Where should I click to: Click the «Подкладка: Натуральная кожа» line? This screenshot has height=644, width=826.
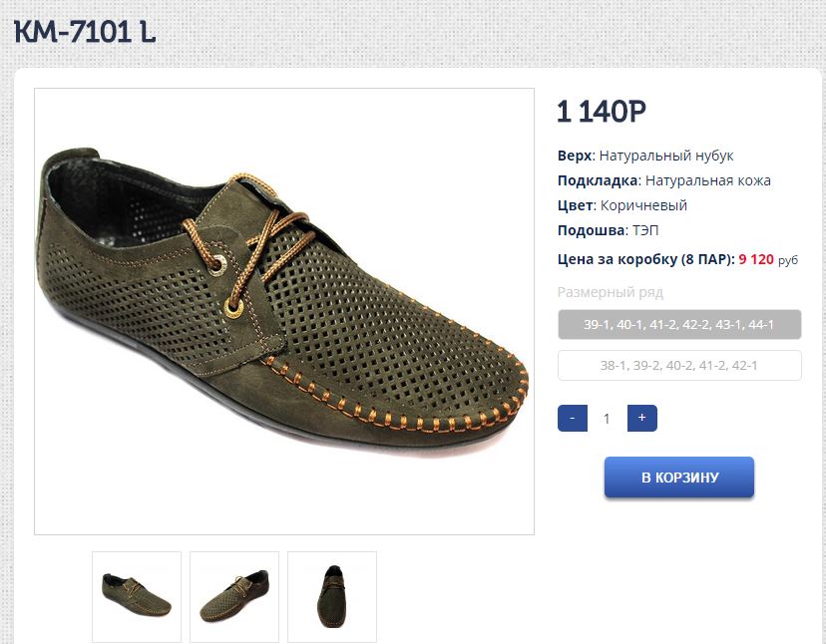pyautogui.click(x=663, y=180)
